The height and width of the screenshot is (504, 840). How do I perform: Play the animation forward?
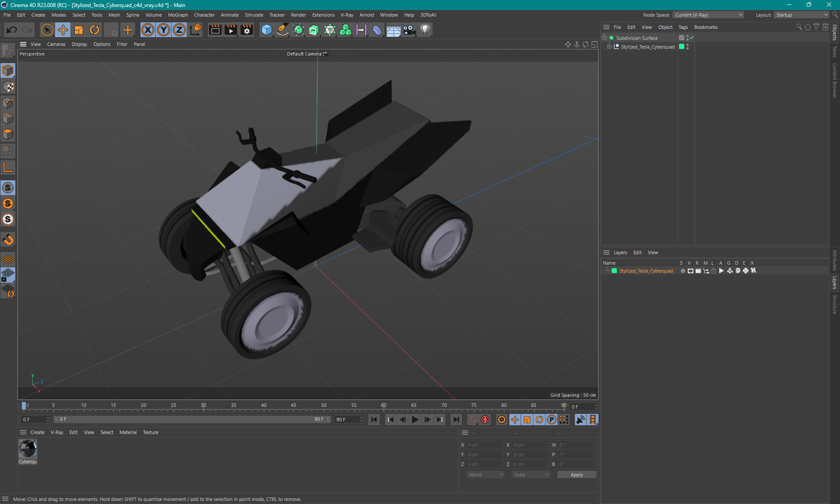pos(415,420)
